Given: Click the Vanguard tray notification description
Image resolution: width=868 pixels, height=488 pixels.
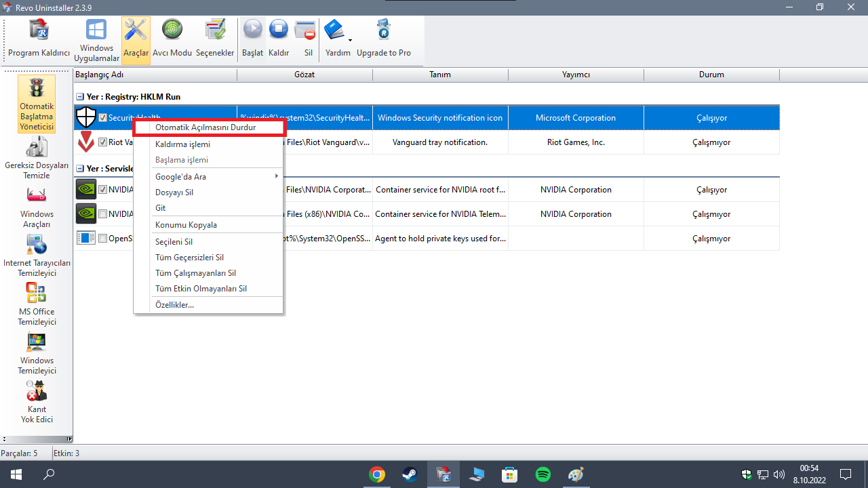Looking at the screenshot, I should (440, 142).
